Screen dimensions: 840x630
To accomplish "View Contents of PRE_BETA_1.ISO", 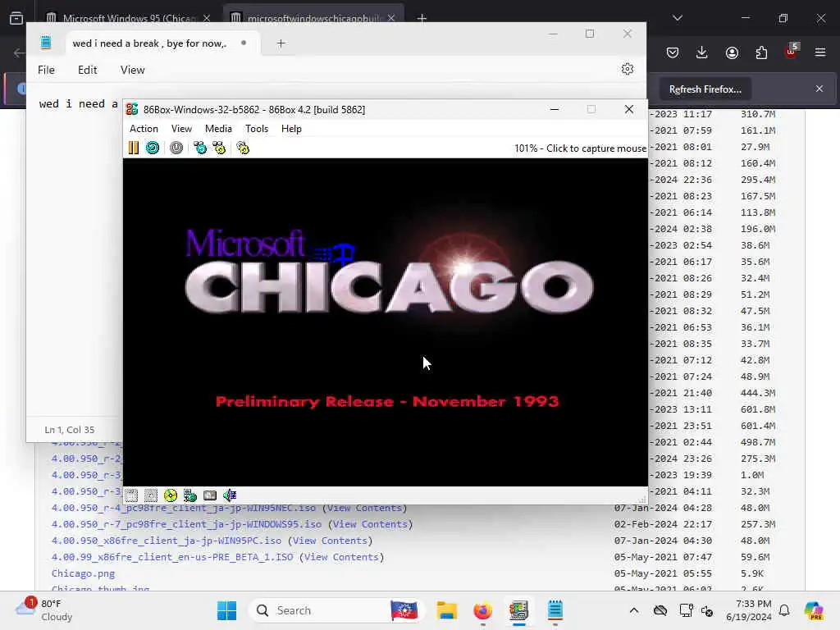I will (x=341, y=557).
